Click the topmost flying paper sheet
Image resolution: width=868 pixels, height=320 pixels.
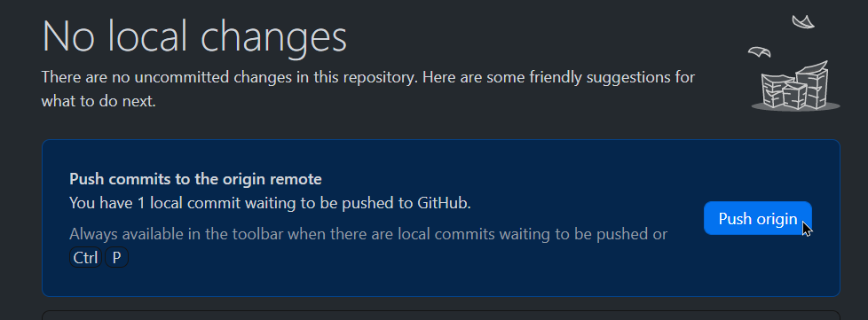[803, 22]
